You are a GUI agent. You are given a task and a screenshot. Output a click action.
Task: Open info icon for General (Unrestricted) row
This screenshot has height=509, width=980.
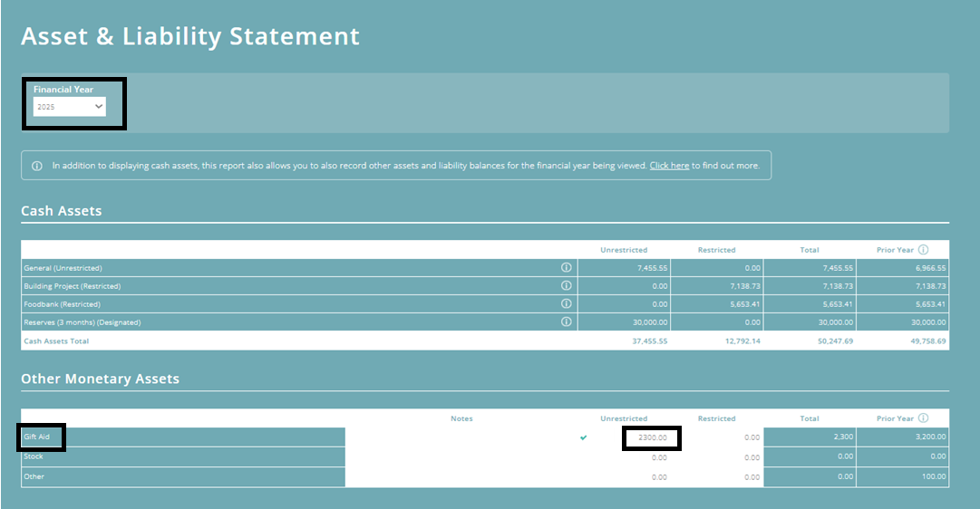coord(567,267)
